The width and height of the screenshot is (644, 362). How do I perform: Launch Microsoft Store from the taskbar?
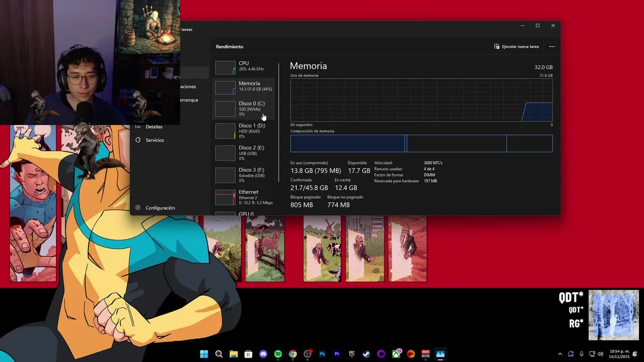point(248,354)
